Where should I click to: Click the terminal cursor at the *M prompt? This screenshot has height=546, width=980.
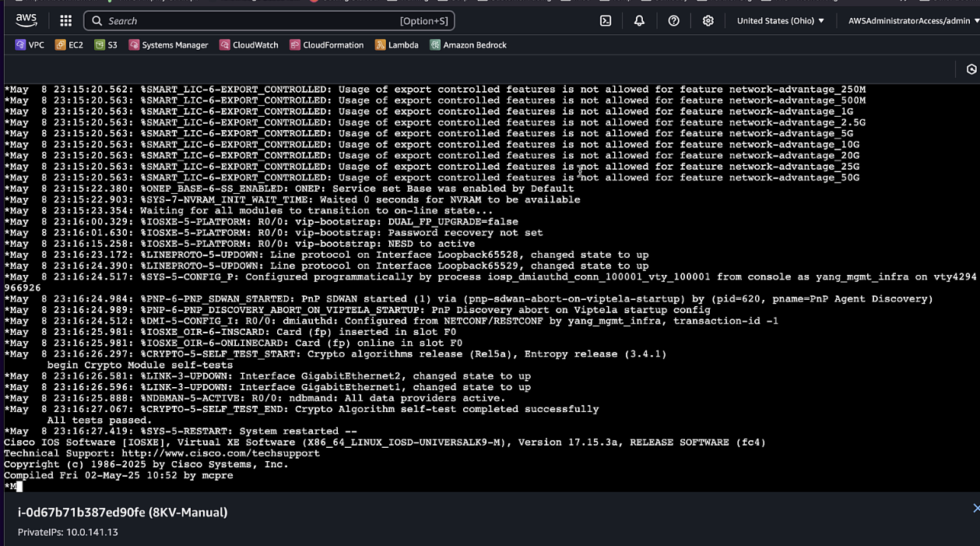[x=19, y=487]
